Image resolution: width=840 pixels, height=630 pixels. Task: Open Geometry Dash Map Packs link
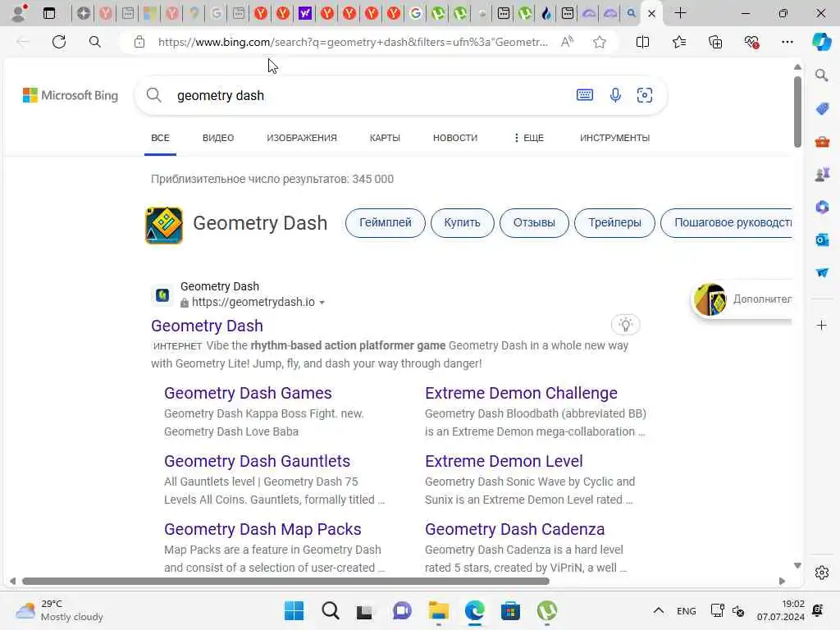point(262,529)
